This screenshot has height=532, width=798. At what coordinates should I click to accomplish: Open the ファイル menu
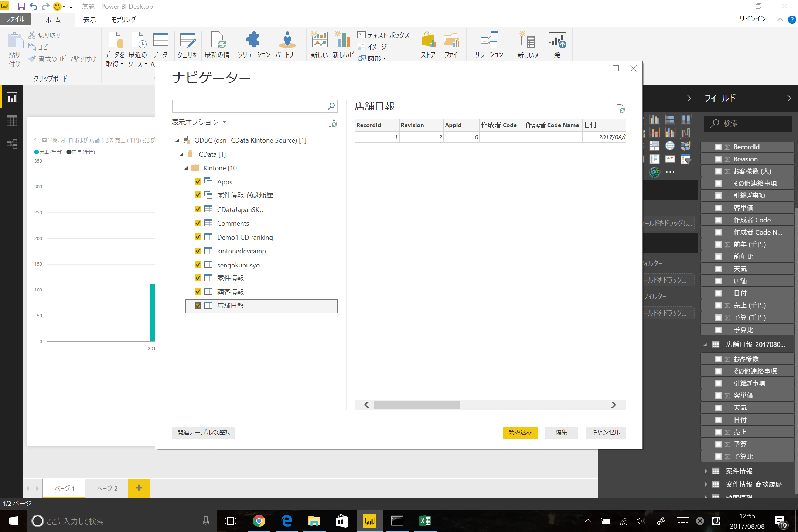[15, 19]
